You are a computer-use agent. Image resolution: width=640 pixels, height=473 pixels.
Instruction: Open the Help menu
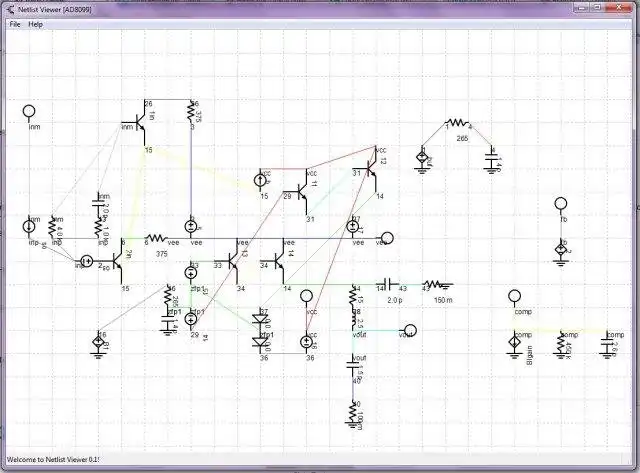click(36, 24)
